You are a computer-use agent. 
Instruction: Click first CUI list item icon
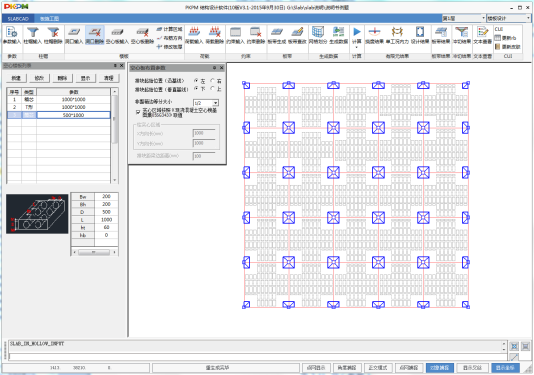498,38
